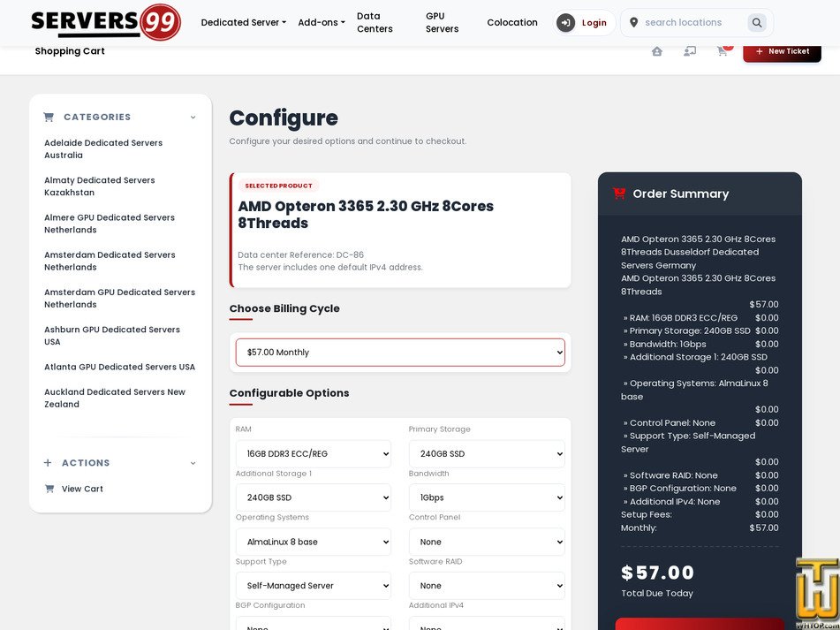Go to Data Centers
Viewport: 840px width, 630px height.
(x=375, y=22)
